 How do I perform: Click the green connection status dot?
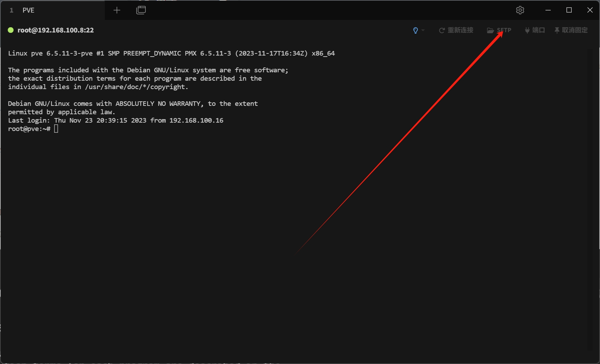[11, 30]
